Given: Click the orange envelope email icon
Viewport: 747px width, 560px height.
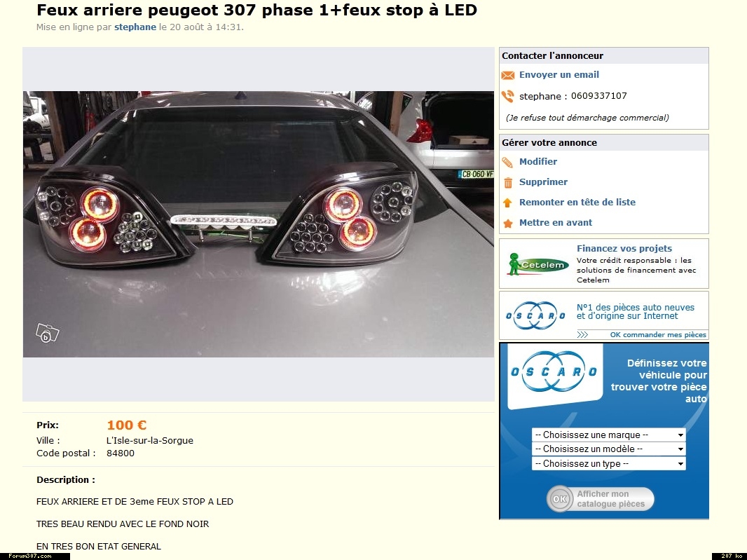Looking at the screenshot, I should pos(508,75).
